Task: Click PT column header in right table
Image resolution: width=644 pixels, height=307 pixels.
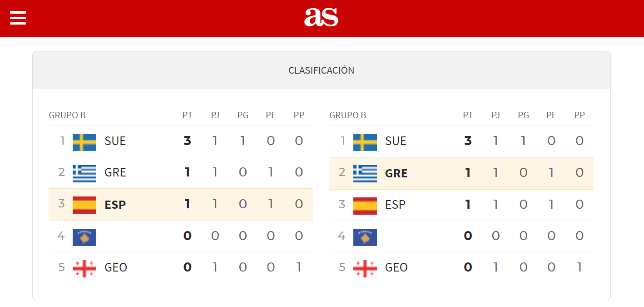Action: pos(468,116)
